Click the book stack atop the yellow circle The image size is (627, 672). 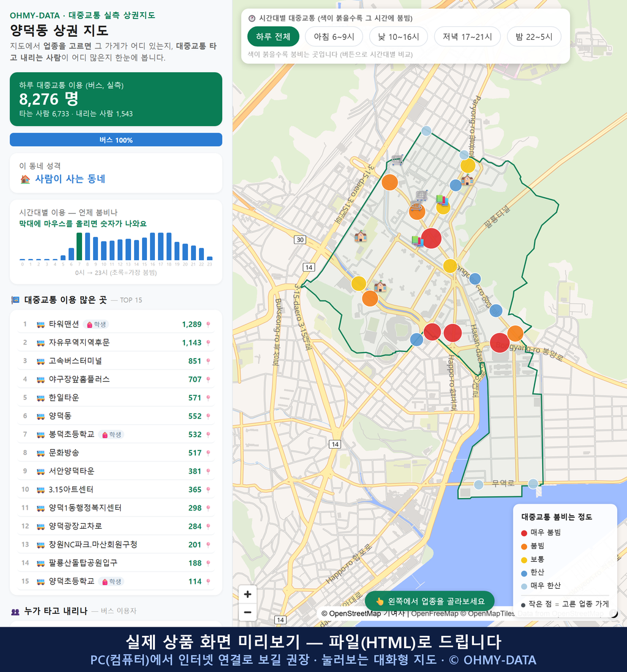pos(442,200)
